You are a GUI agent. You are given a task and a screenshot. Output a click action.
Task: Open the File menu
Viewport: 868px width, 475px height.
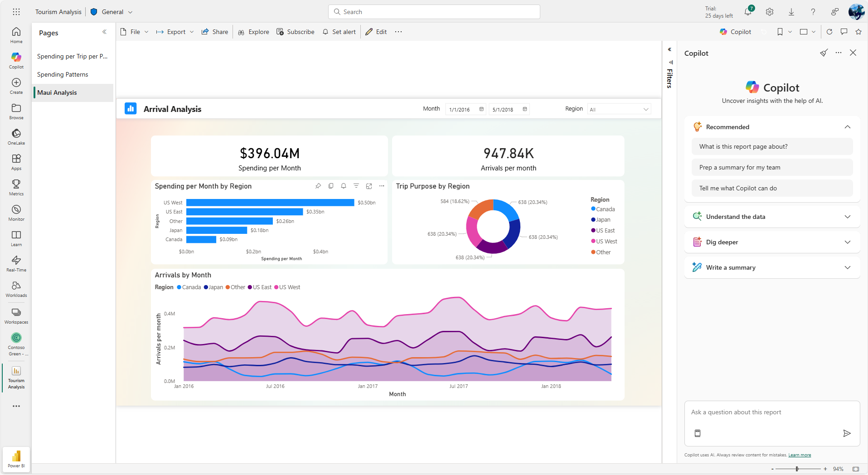135,32
